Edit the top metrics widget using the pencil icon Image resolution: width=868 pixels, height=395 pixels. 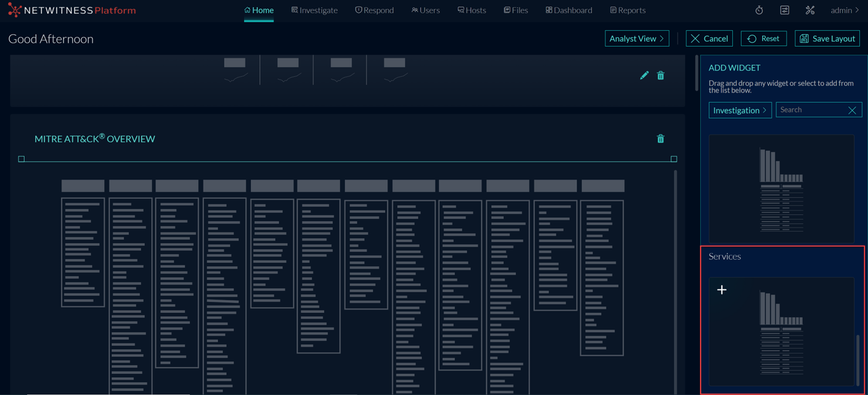coord(644,75)
